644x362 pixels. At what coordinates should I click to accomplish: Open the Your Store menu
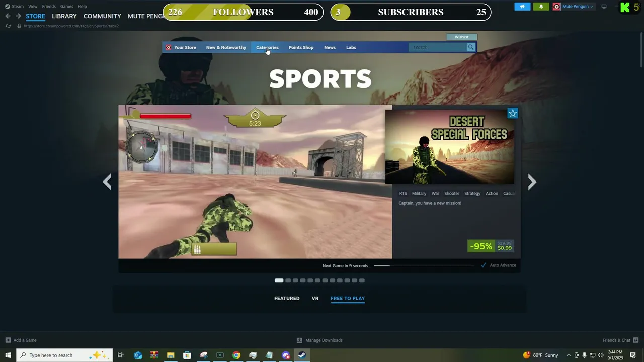pos(185,47)
